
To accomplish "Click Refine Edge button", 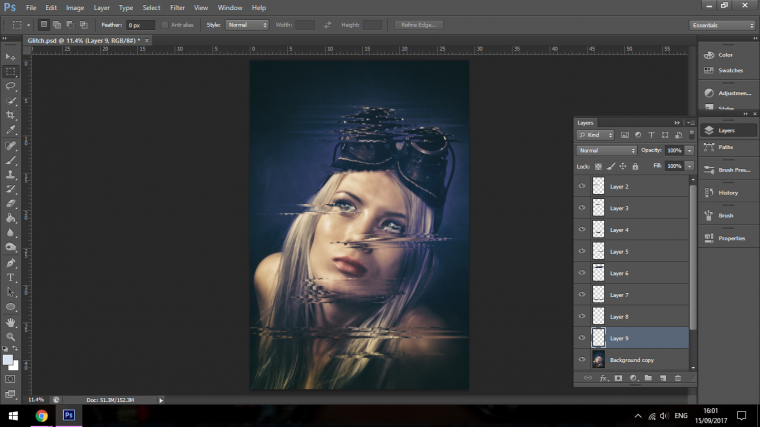I will pos(419,25).
